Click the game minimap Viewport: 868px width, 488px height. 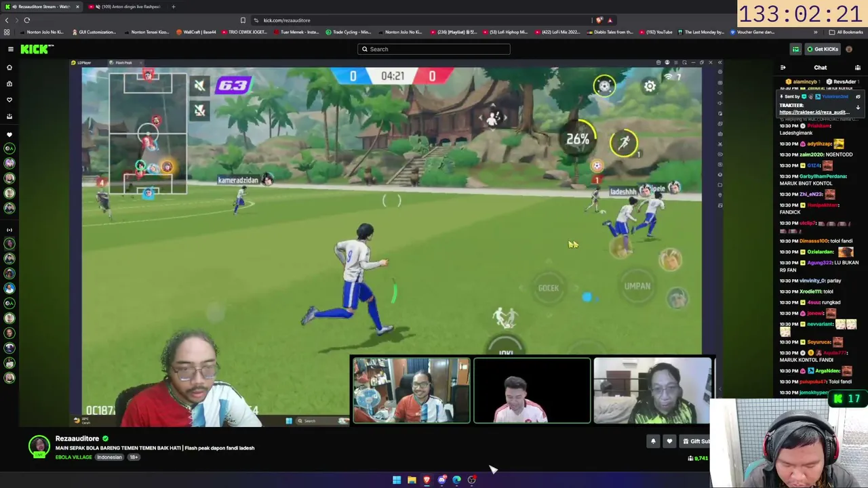coord(148,134)
